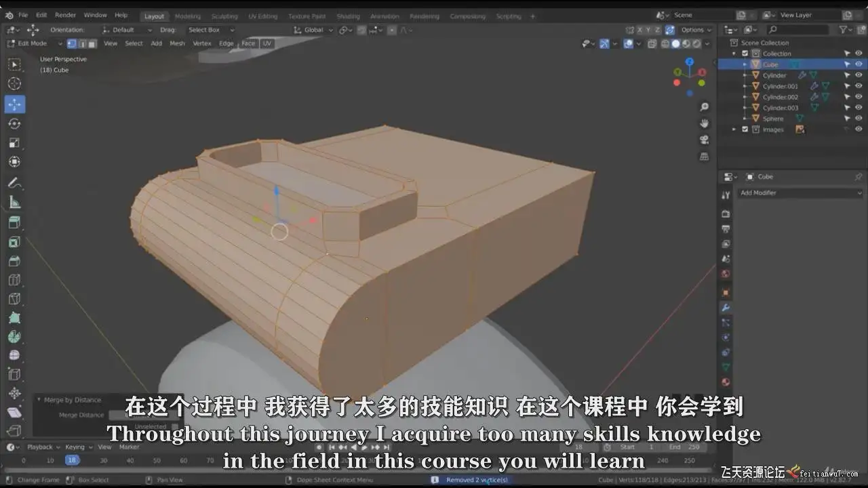Click the current frame marker 18
Viewport: 868px width, 488px height.
(x=71, y=460)
